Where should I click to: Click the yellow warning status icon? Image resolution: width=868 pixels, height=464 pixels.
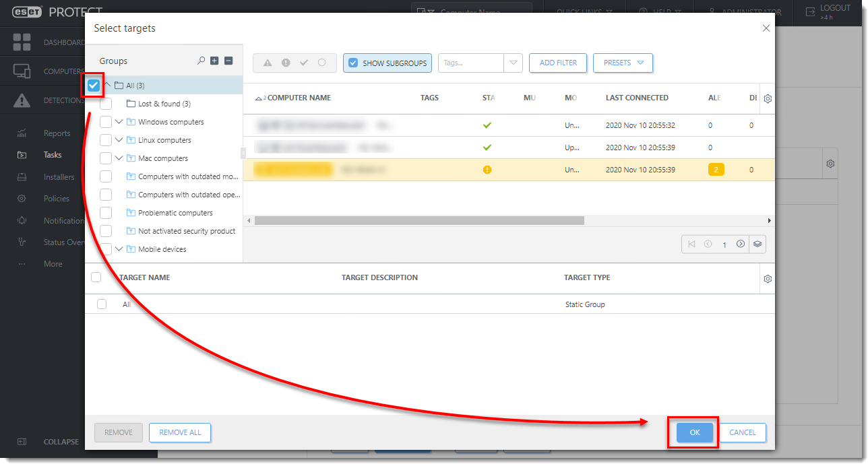[487, 170]
